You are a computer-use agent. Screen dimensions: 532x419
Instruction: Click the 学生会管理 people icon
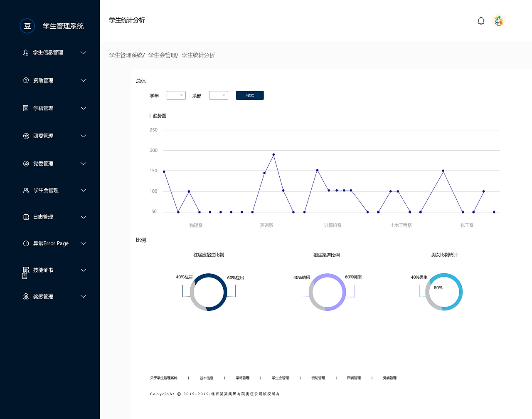(26, 190)
